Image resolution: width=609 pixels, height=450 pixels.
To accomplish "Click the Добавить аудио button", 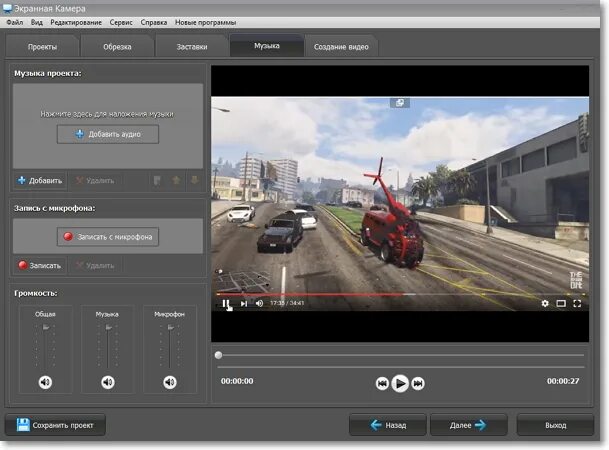I will coord(108,134).
